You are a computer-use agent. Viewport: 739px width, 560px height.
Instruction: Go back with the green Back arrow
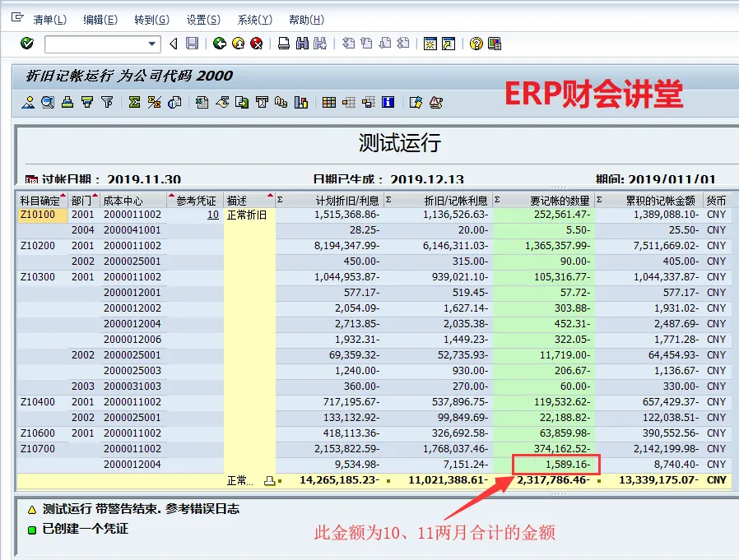pos(219,44)
